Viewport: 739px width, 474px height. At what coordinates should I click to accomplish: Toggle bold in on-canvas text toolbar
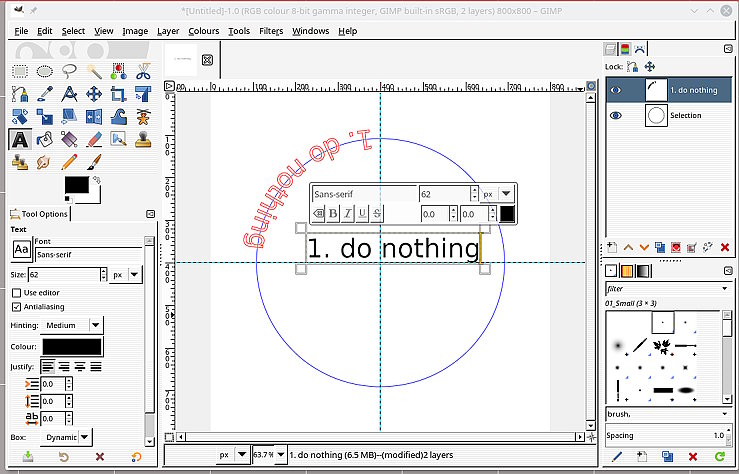pyautogui.click(x=333, y=214)
